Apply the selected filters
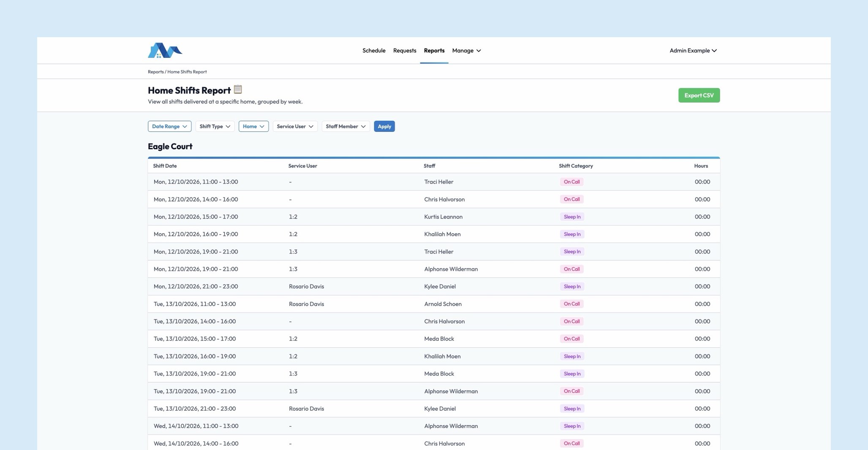The image size is (868, 450). tap(384, 126)
